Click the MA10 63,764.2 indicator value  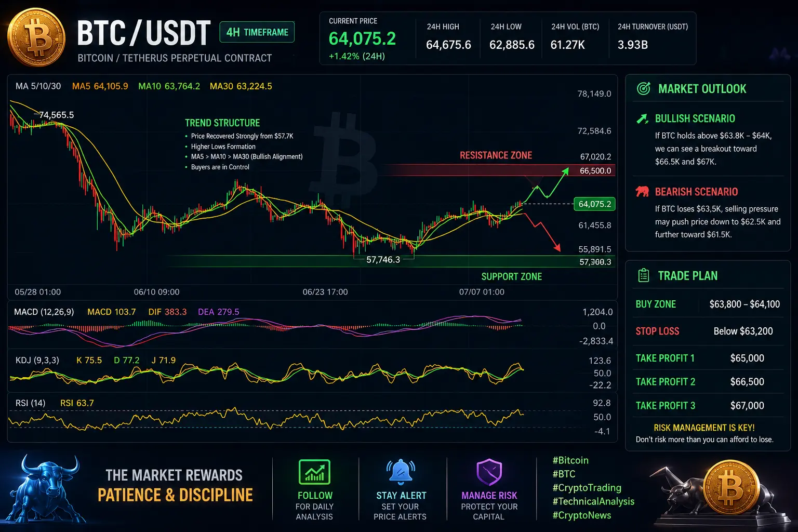point(169,86)
